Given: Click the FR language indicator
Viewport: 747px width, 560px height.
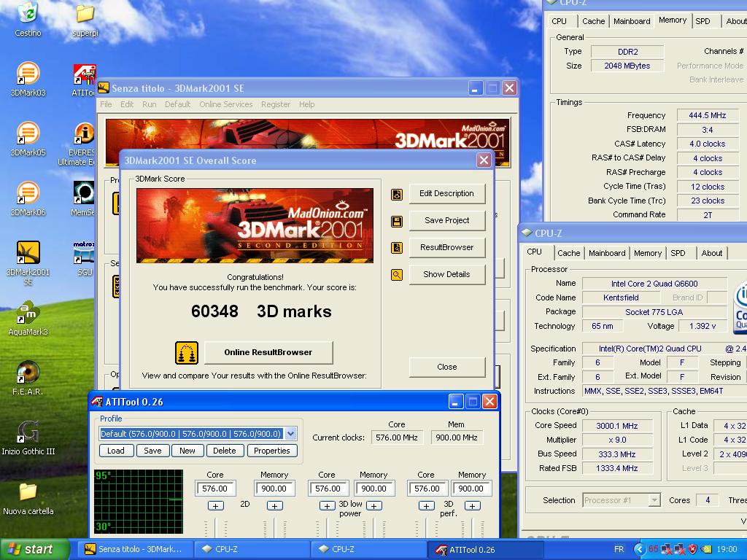Looking at the screenshot, I should pyautogui.click(x=619, y=549).
